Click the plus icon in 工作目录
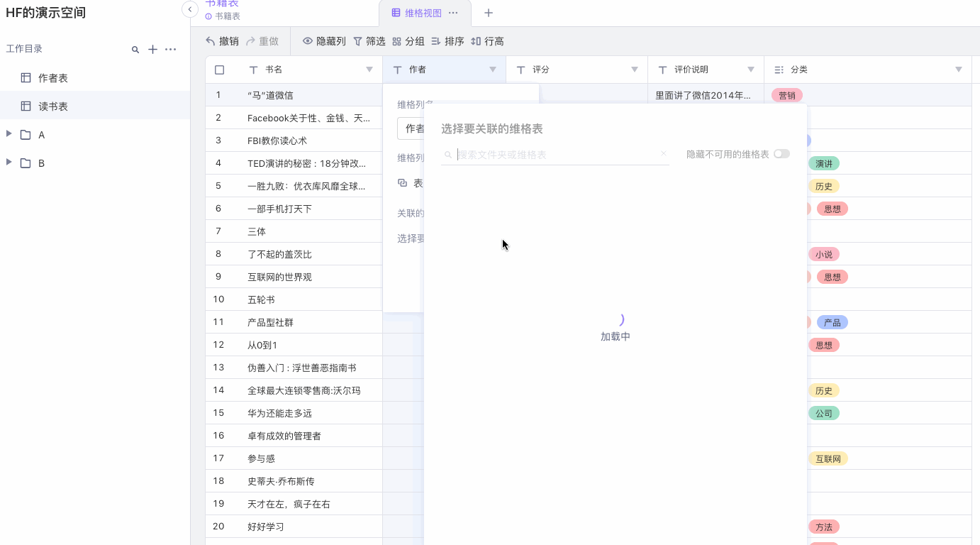Image resolution: width=980 pixels, height=545 pixels. 152,49
